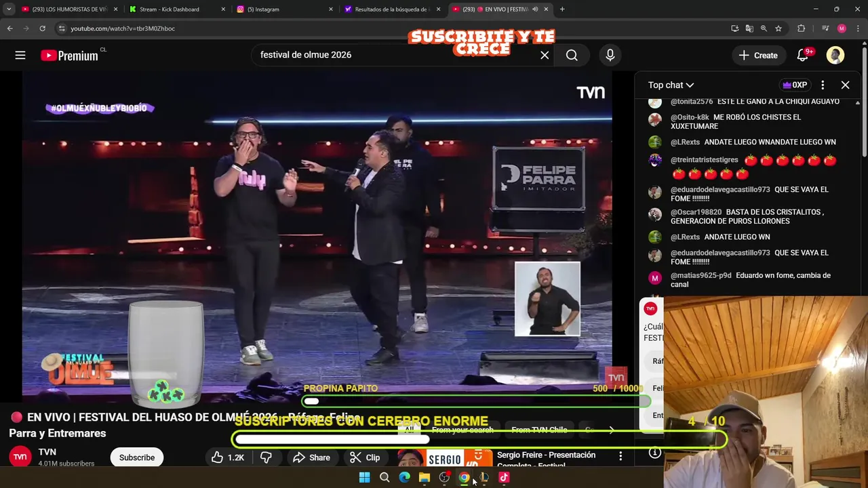Open TVN channel name link
868x488 pixels.
tap(47, 452)
